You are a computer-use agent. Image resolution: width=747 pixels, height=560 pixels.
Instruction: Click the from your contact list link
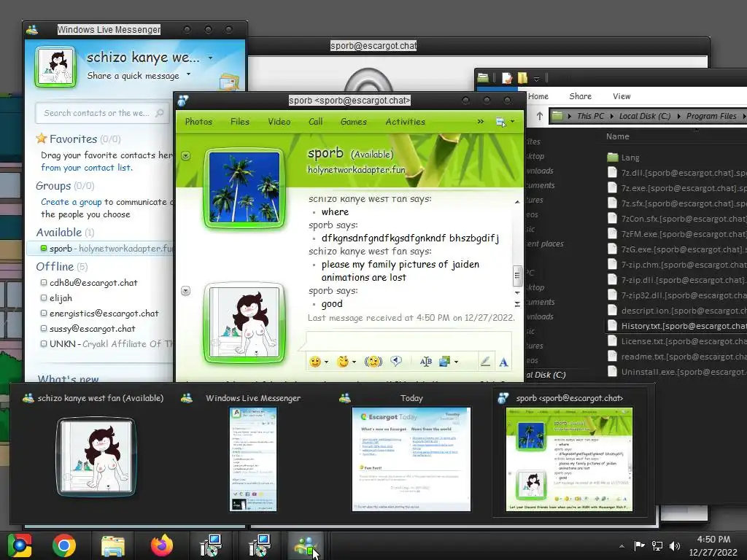click(87, 168)
